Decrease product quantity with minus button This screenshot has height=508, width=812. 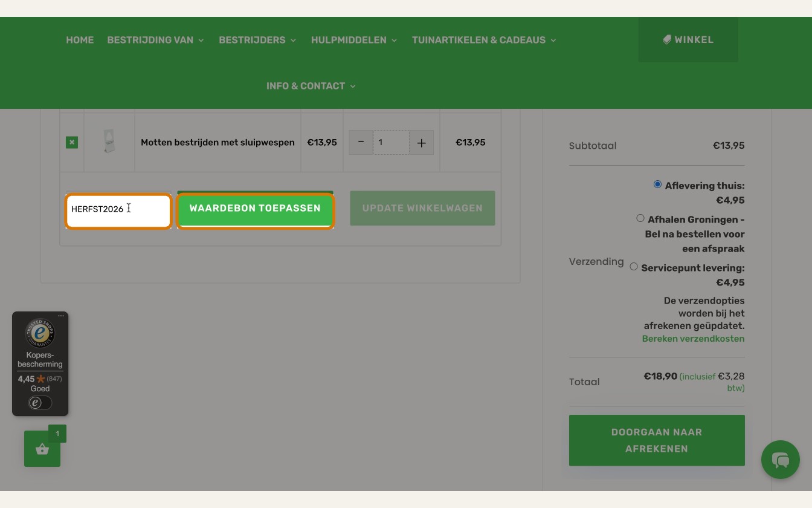(x=361, y=143)
